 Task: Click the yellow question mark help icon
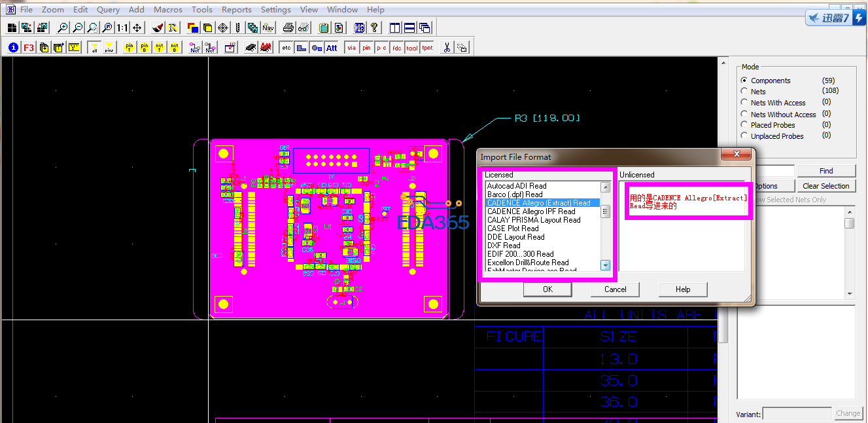click(x=374, y=28)
